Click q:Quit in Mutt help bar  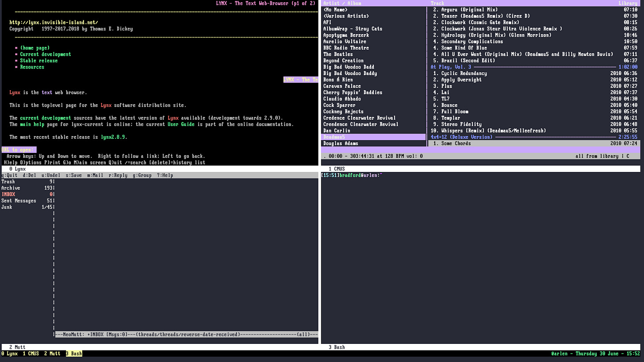point(9,175)
